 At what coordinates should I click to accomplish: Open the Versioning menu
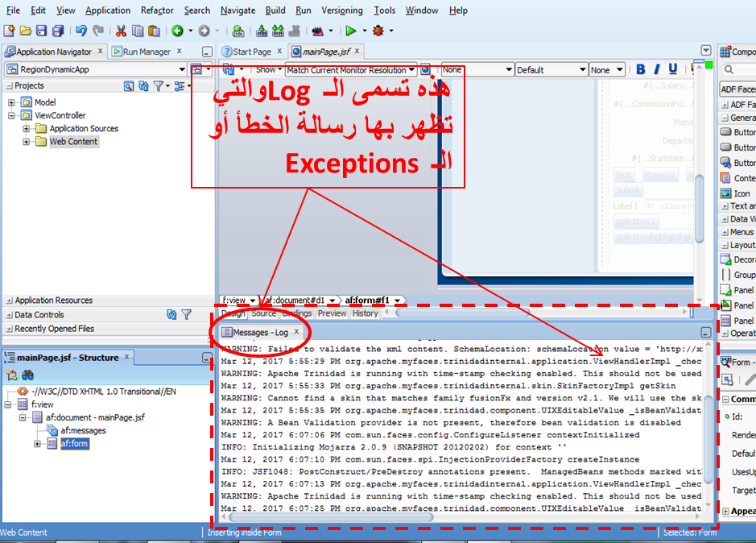(341, 10)
